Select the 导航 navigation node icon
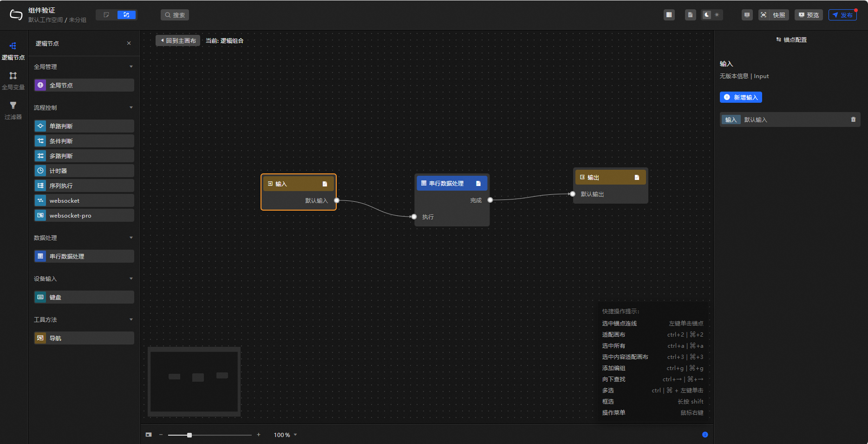Screen dimensions: 868x444 click(40, 338)
